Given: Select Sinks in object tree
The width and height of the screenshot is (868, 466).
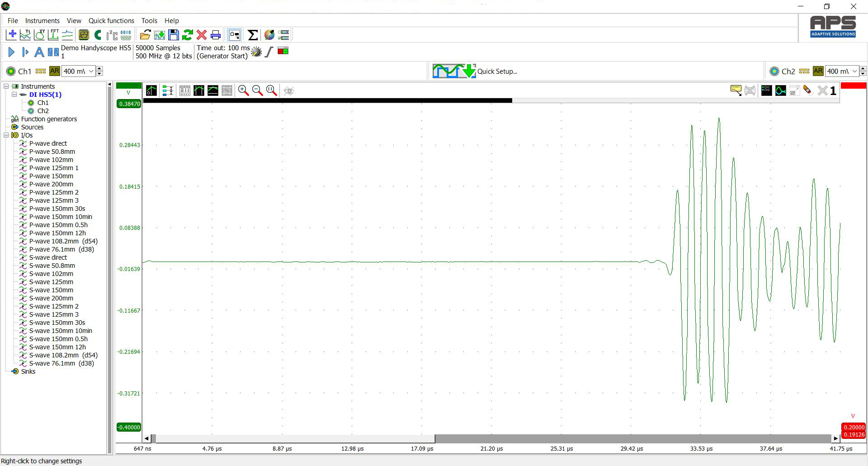Looking at the screenshot, I should point(28,371).
